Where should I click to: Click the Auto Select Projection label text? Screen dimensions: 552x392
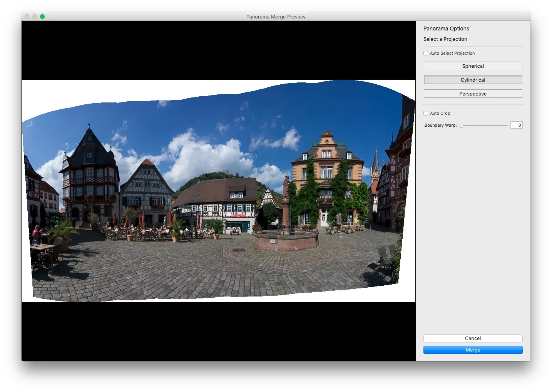pos(452,53)
